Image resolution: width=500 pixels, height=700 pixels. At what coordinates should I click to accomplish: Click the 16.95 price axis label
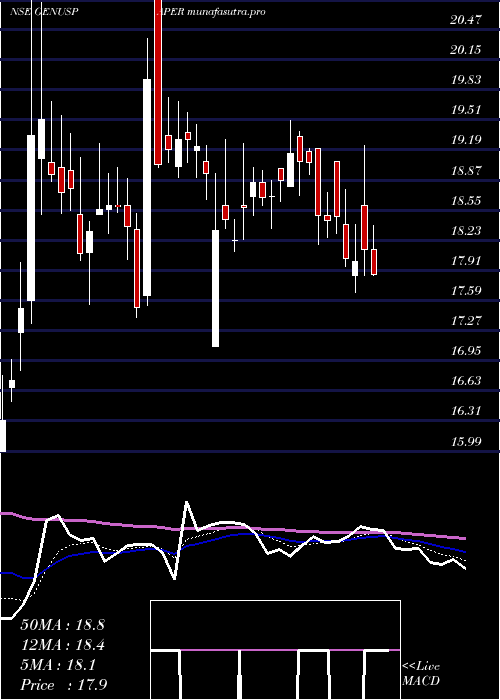[466, 351]
